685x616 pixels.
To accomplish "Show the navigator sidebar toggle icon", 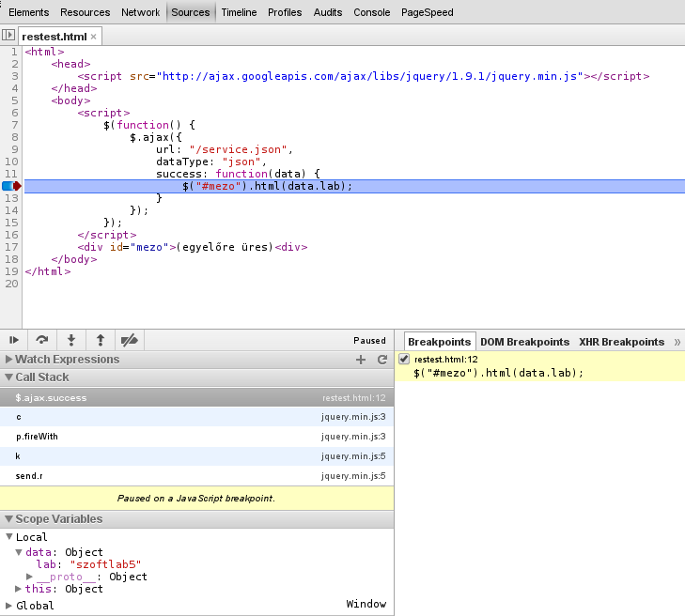I will point(8,35).
